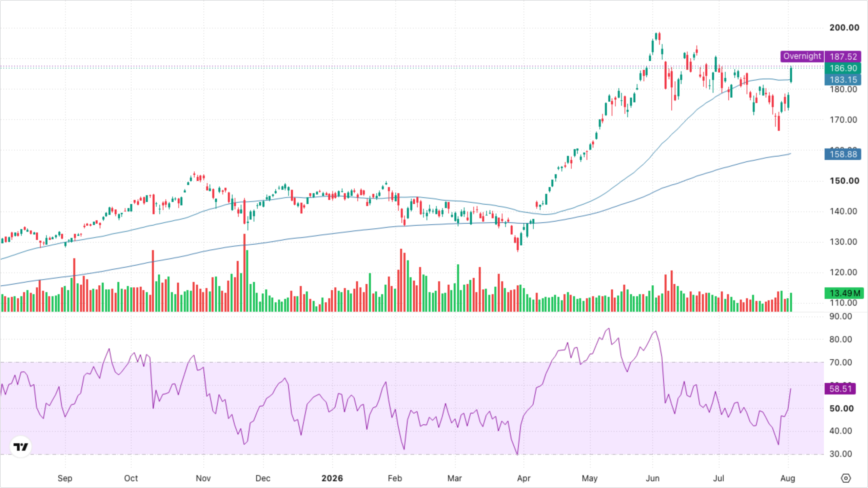Click the 70.00 RSI axis label
Image resolution: width=868 pixels, height=488 pixels.
(841, 363)
